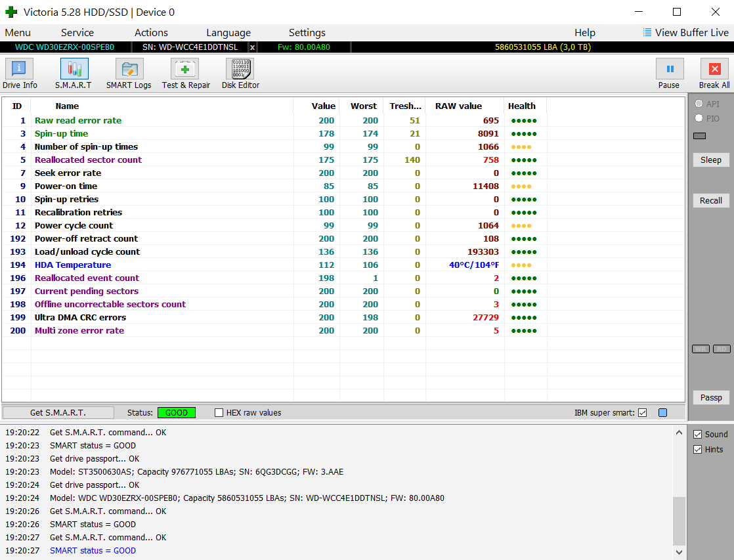734x560 pixels.
Task: Click the SN: WD-WCC4E1DDTNSL field
Action: [x=190, y=47]
